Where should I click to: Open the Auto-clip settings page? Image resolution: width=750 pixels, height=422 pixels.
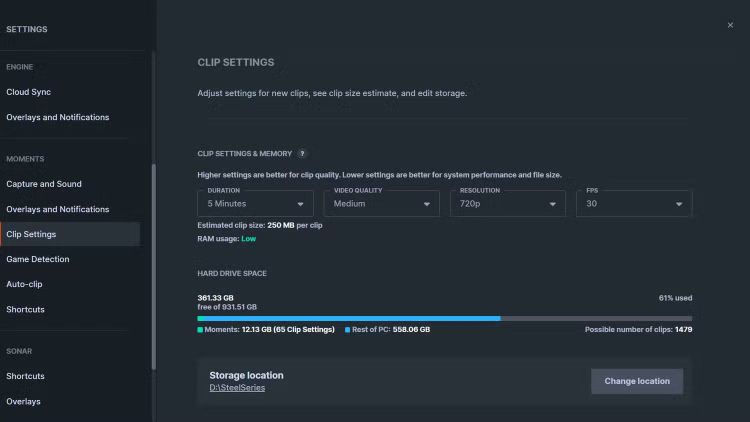click(25, 284)
